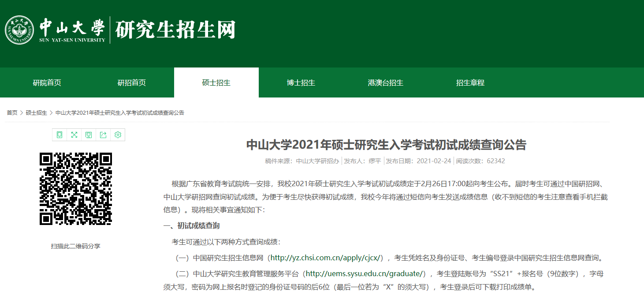The height and width of the screenshot is (296, 644).
Task: Click the 研究生招生网 site title
Action: [x=175, y=30]
